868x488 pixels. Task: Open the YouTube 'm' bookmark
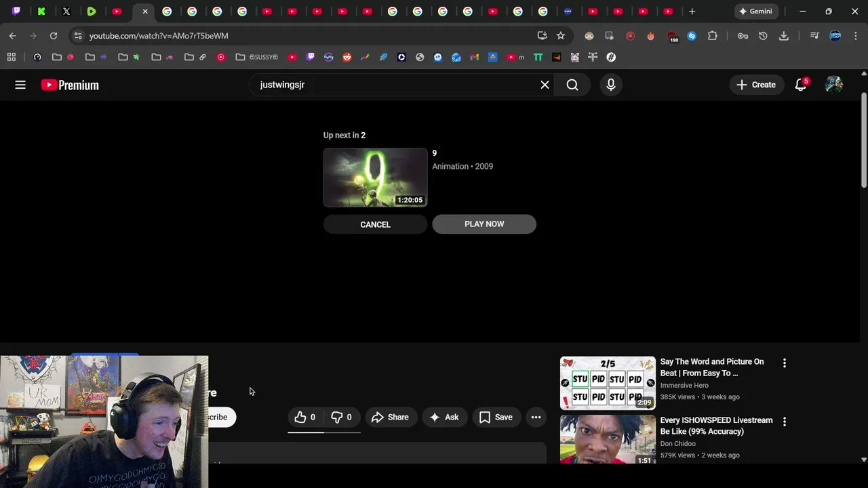coord(515,57)
